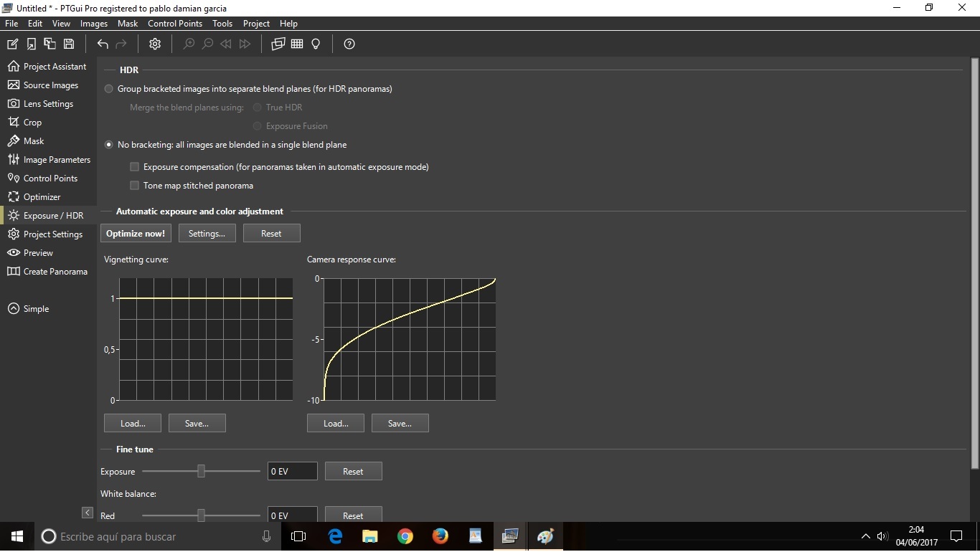Load a vignetting curve file
The image size is (980, 552).
(133, 423)
